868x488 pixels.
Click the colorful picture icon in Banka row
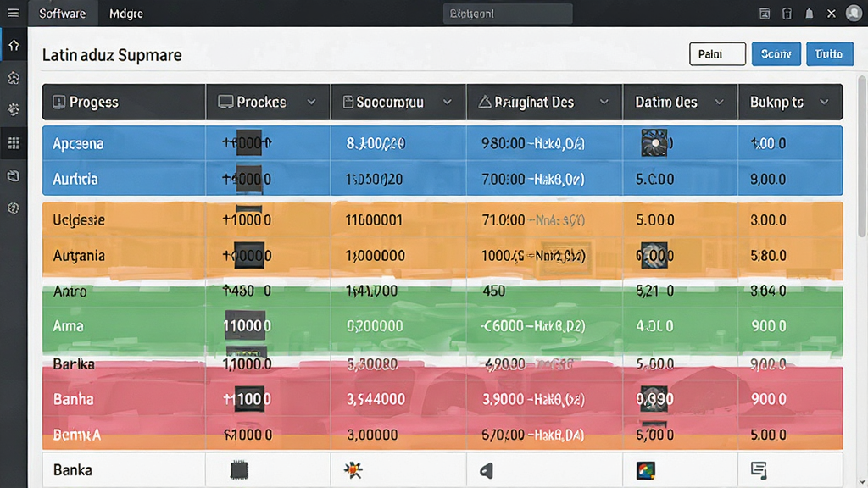645,470
